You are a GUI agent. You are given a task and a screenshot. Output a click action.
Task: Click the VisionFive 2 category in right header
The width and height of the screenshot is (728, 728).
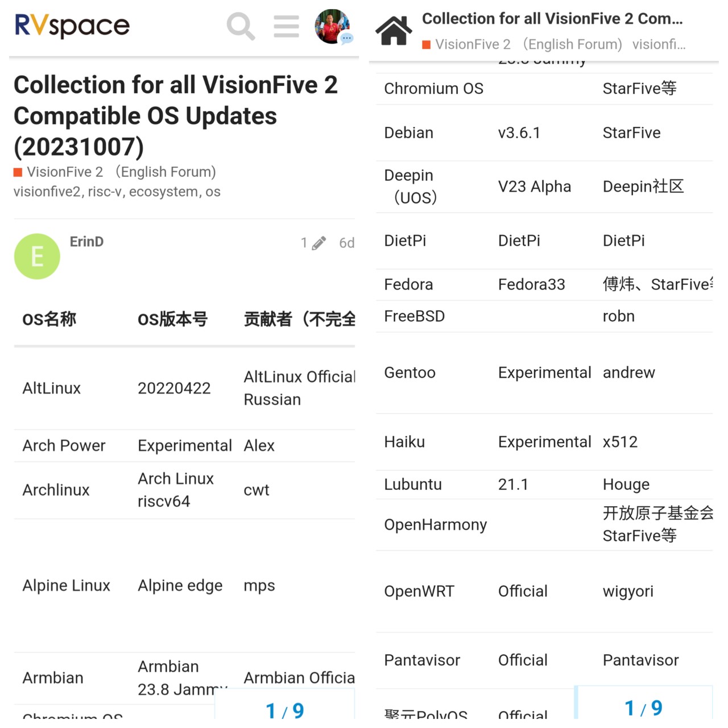[472, 44]
